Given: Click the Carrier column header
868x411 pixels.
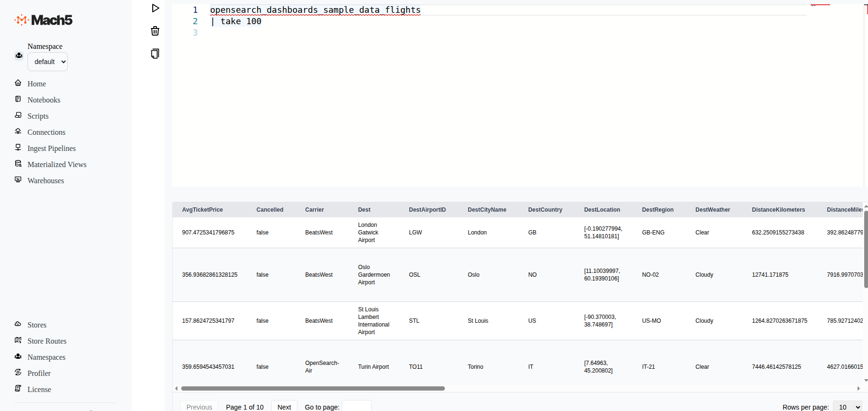Looking at the screenshot, I should pos(314,210).
